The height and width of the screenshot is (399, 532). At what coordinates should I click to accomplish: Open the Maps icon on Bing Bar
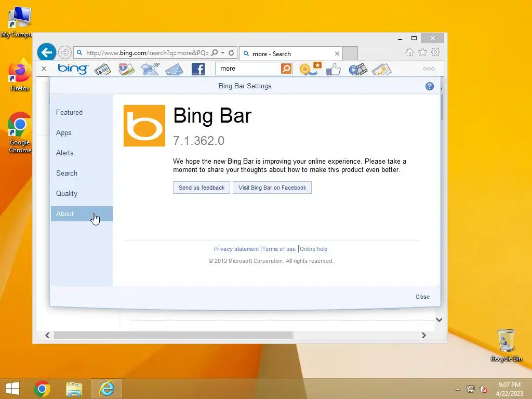(x=126, y=69)
